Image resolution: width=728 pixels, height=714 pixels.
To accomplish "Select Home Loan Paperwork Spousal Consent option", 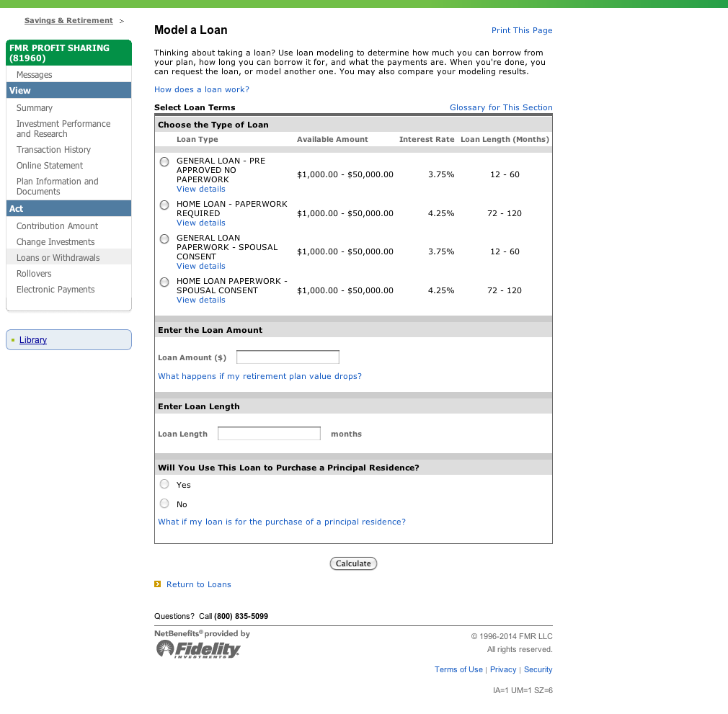I will point(164,282).
